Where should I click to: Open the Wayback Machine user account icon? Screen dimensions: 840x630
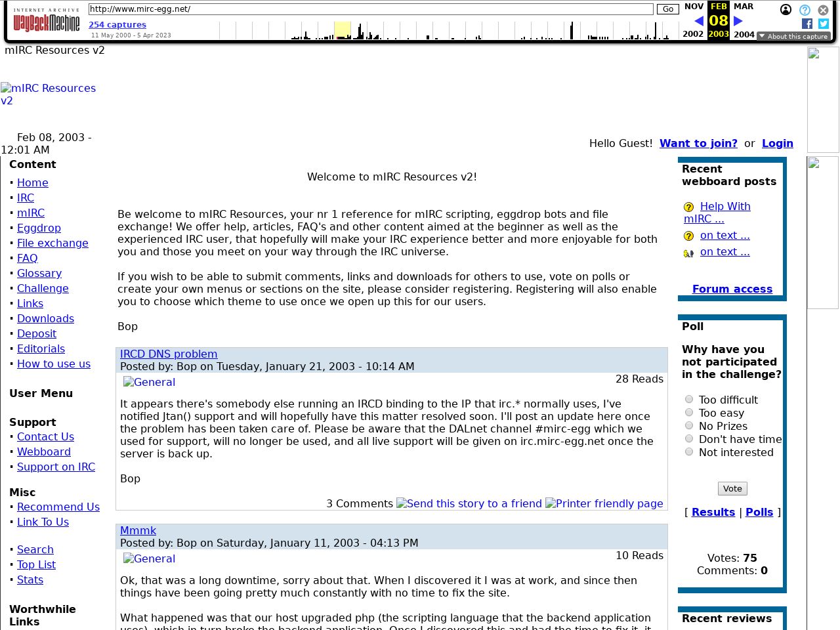point(786,10)
